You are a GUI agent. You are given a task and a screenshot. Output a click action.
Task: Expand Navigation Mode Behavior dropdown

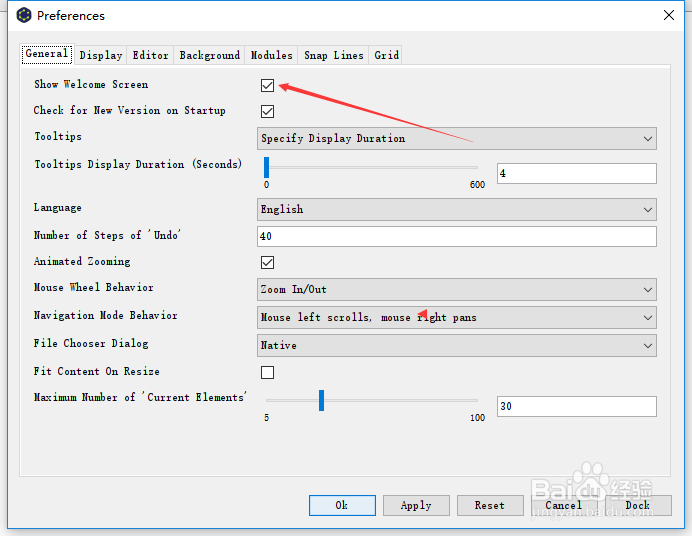(x=457, y=318)
